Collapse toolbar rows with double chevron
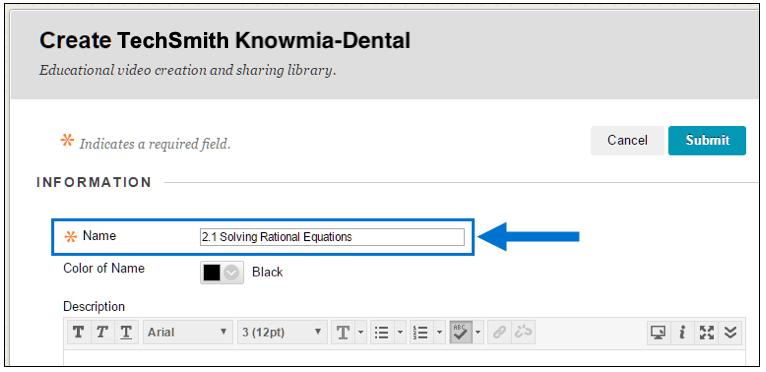 tap(730, 333)
